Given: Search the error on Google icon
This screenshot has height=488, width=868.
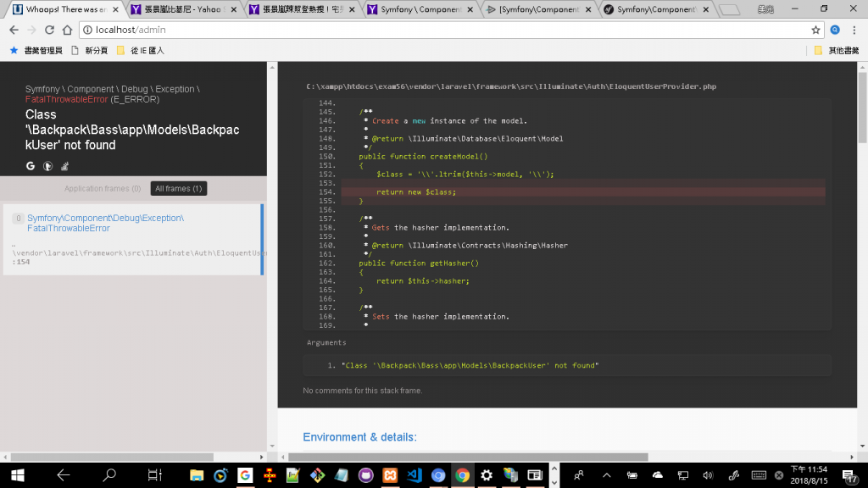Looking at the screenshot, I should pos(31,166).
